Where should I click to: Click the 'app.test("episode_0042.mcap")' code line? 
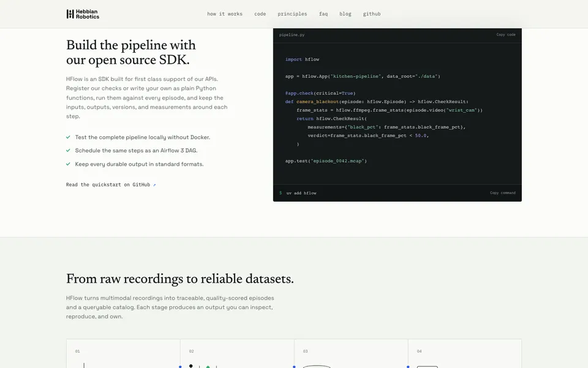coord(326,161)
